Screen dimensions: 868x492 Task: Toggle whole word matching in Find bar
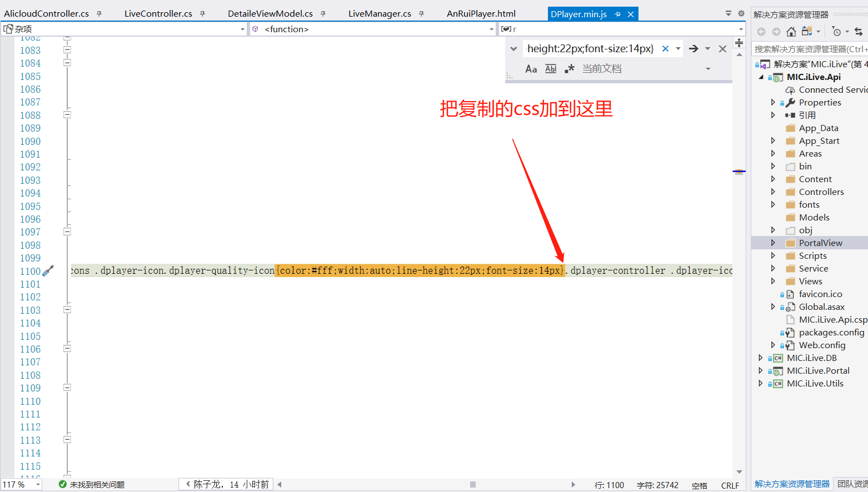pos(550,68)
